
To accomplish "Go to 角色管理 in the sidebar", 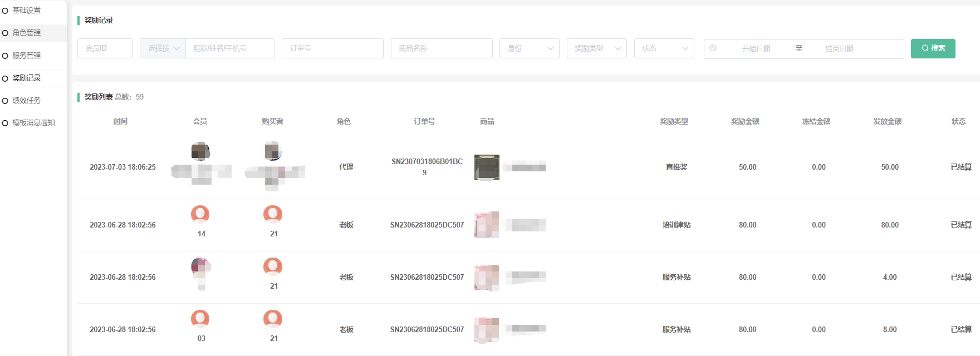I will pyautogui.click(x=26, y=33).
